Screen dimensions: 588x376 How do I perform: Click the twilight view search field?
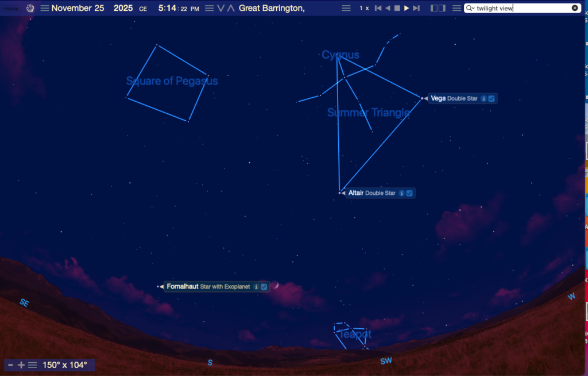click(523, 8)
